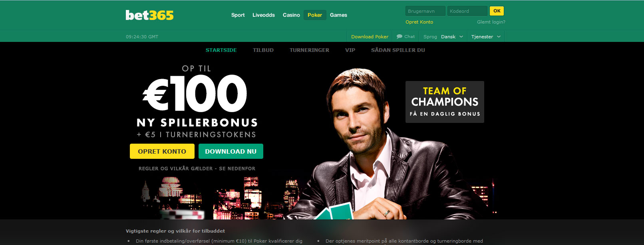
Task: Go to the Casino section
Action: tap(291, 15)
